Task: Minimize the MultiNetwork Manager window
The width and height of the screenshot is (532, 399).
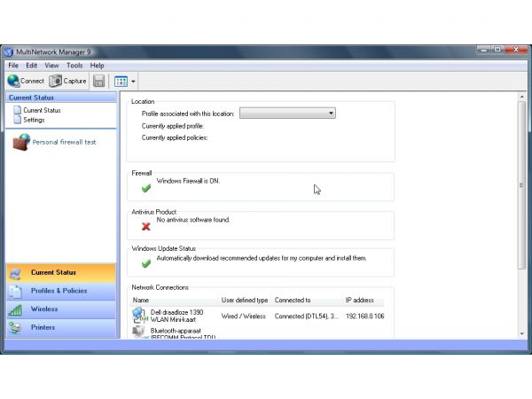Action: [484, 50]
